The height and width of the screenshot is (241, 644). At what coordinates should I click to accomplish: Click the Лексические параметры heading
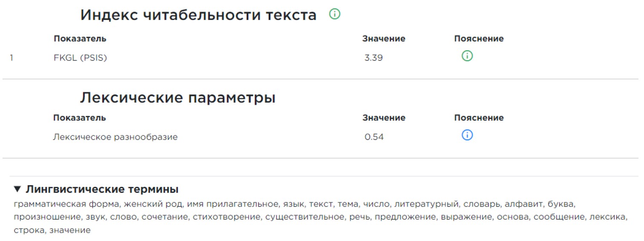tap(178, 98)
